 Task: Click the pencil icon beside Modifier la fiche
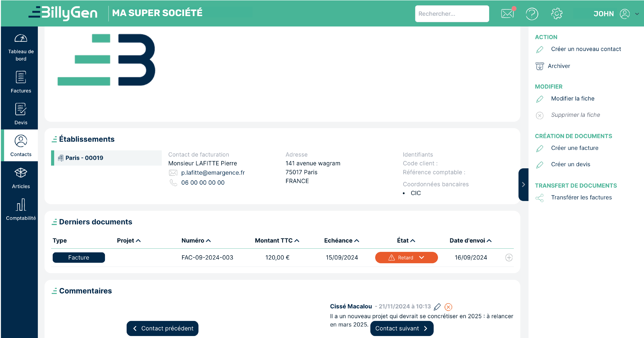pyautogui.click(x=540, y=99)
